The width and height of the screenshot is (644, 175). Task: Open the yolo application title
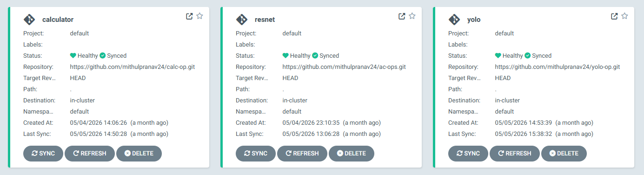click(474, 20)
